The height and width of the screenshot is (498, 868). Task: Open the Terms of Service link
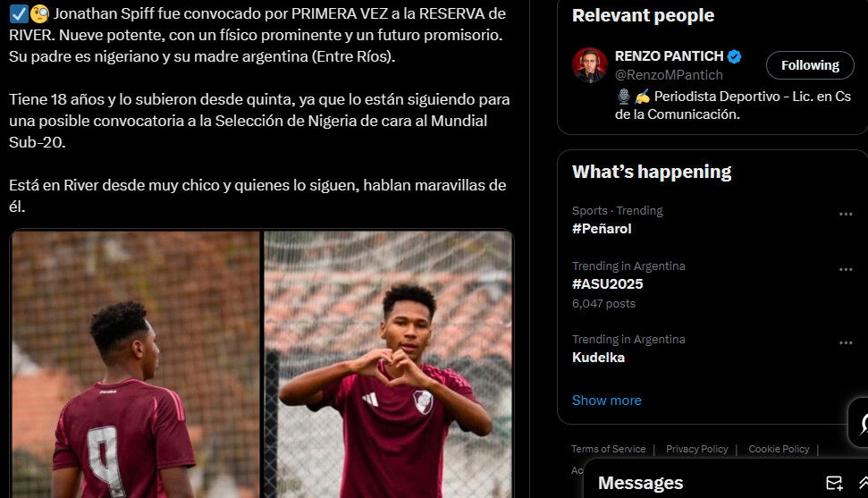pos(609,449)
